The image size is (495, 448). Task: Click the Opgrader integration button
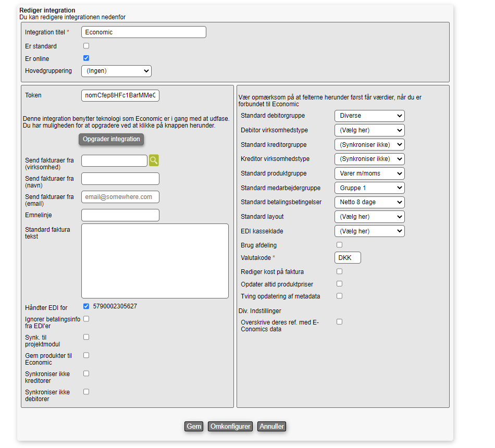click(112, 139)
